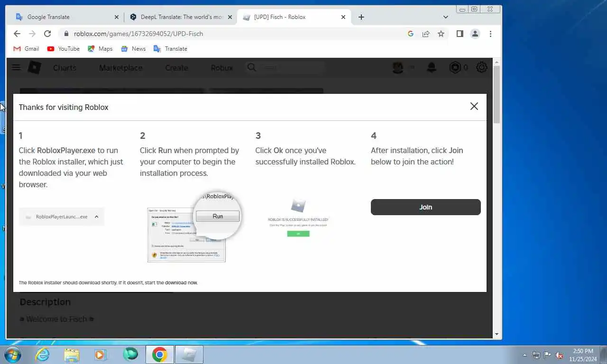
Task: Close the Thanks for visiting Roblox dialog
Action: click(x=474, y=106)
